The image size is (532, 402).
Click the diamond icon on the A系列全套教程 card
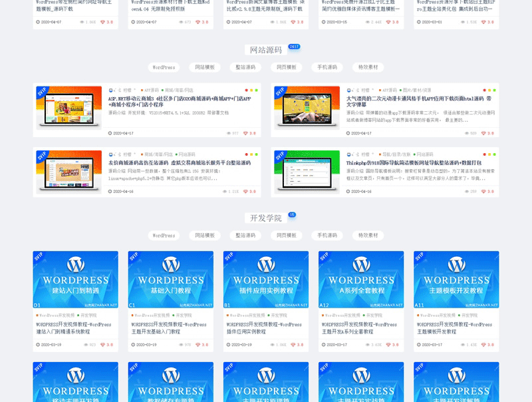pyautogui.click(x=388, y=345)
